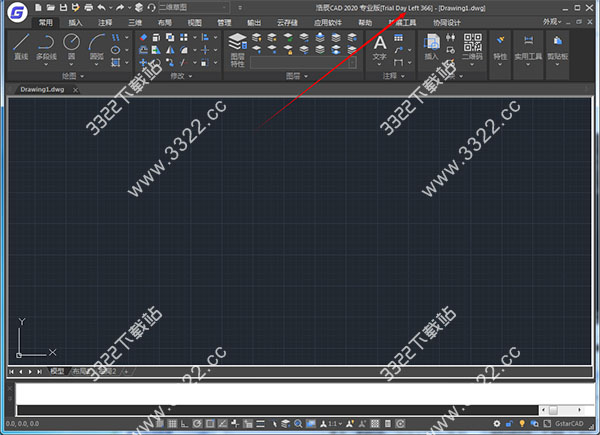Click the Table icon in annotation panel
The height and width of the screenshot is (435, 600).
pyautogui.click(x=398, y=37)
